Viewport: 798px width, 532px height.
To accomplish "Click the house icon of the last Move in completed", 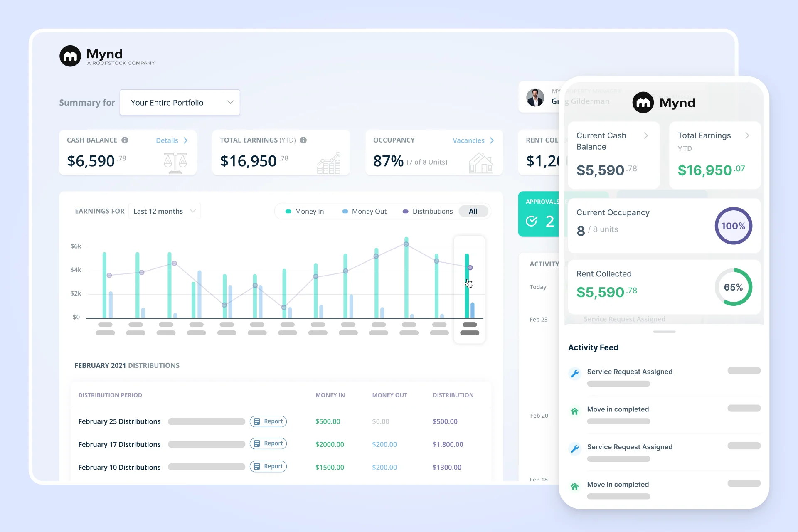I will tap(575, 487).
